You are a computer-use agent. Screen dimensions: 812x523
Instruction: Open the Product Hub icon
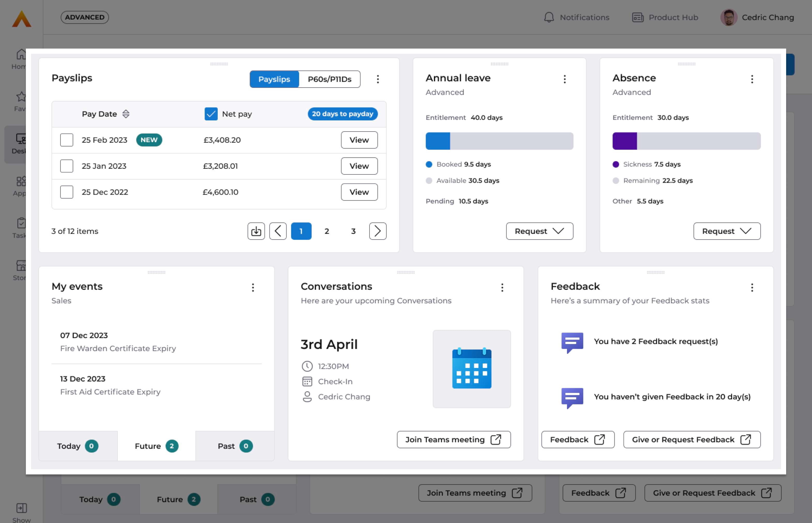pyautogui.click(x=638, y=17)
